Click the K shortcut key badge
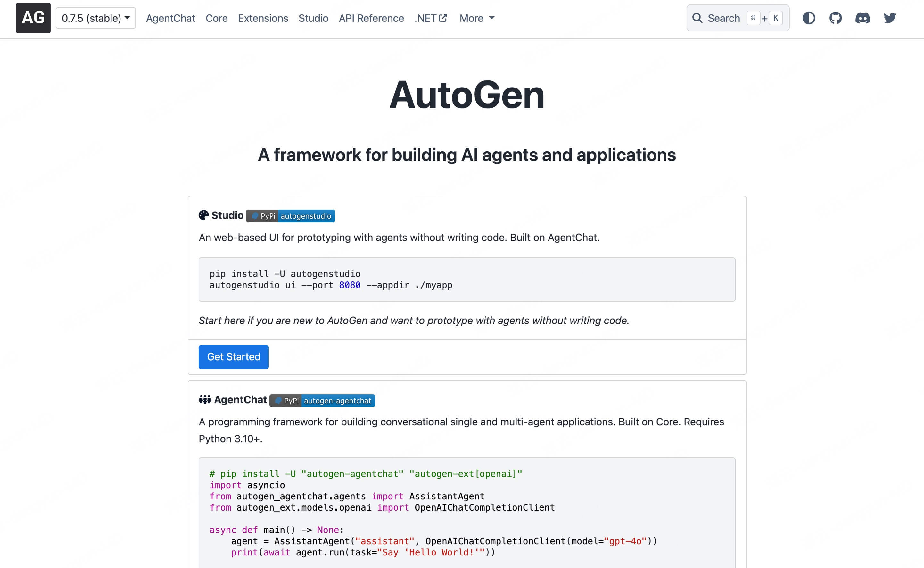 click(x=776, y=18)
